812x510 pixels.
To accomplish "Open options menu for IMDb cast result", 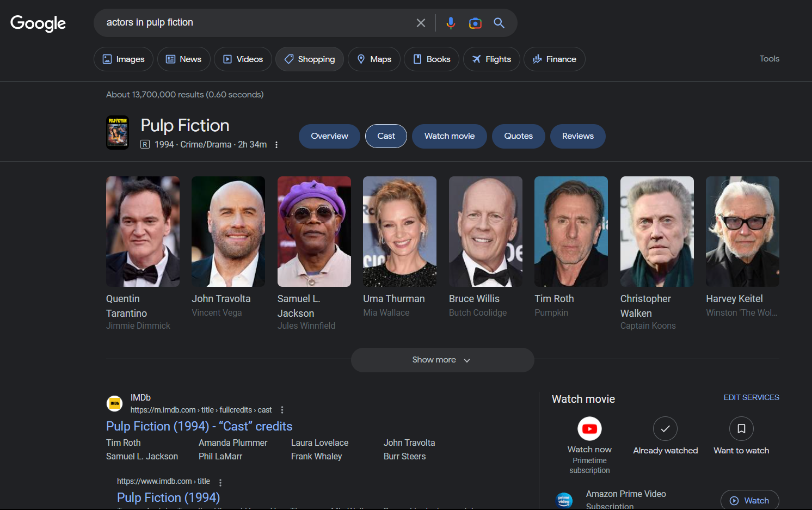I will click(x=282, y=410).
